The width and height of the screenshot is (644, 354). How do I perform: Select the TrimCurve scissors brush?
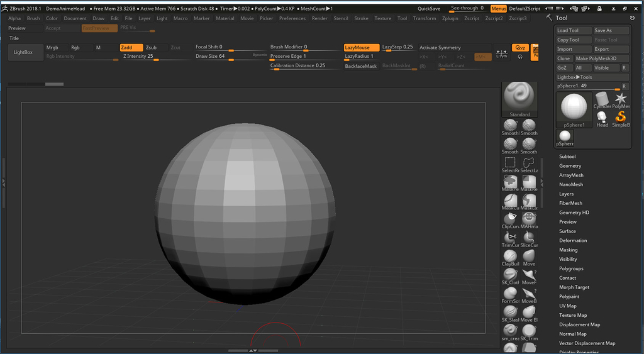[510, 238]
